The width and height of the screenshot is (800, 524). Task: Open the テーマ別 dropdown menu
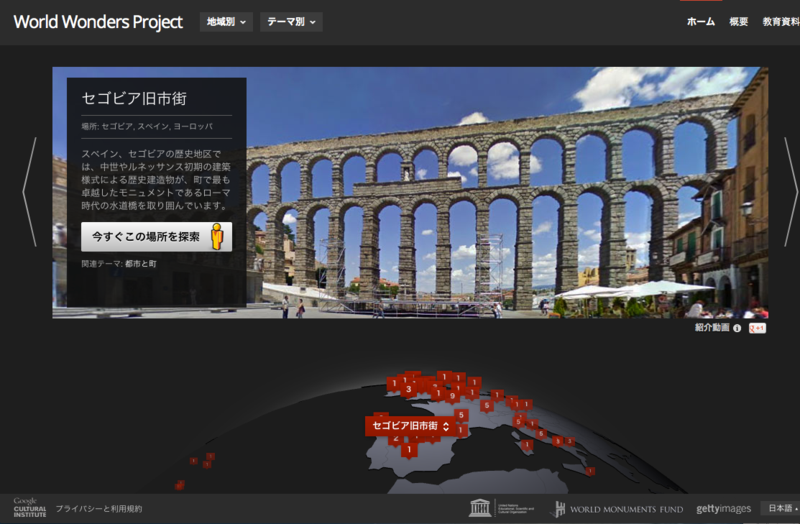tap(291, 22)
